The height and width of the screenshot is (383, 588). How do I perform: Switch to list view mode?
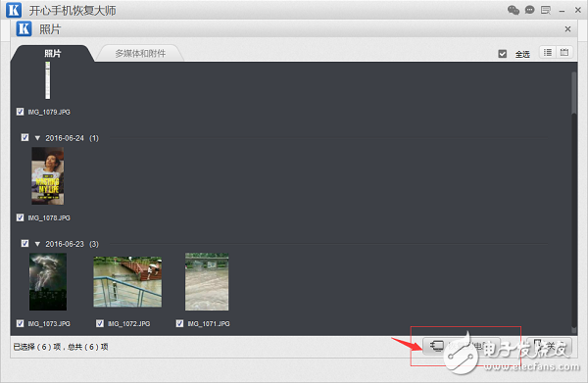point(548,52)
